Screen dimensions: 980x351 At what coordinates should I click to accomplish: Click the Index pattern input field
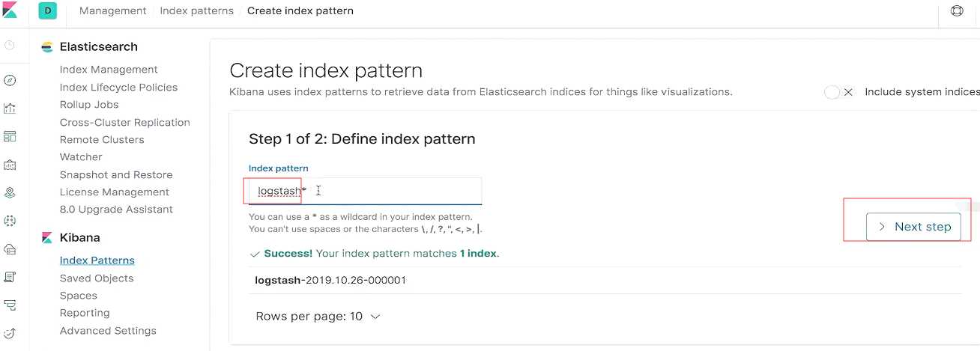365,191
